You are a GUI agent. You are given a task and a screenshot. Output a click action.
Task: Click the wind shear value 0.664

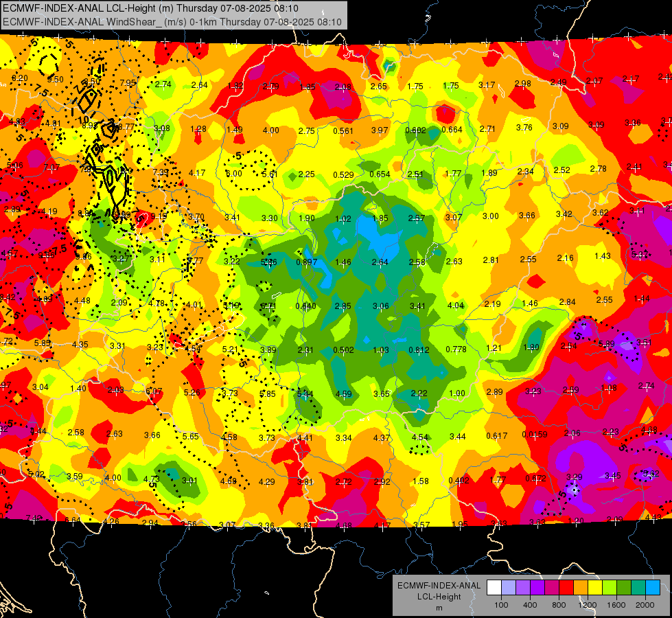pos(452,130)
